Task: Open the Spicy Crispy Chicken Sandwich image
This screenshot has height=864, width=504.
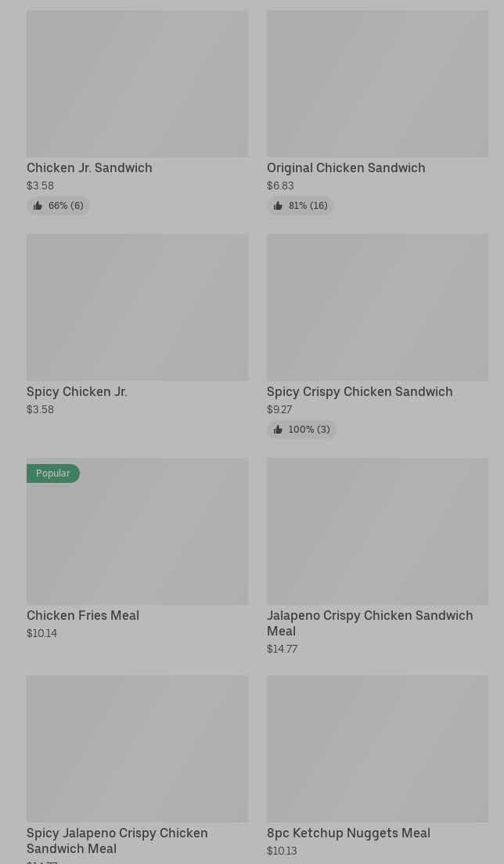Action: (x=377, y=308)
